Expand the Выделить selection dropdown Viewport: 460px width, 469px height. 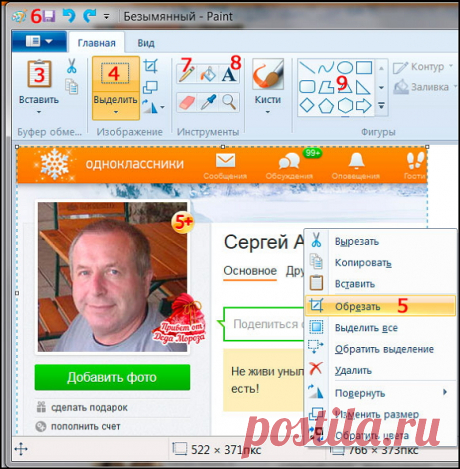coord(116,112)
